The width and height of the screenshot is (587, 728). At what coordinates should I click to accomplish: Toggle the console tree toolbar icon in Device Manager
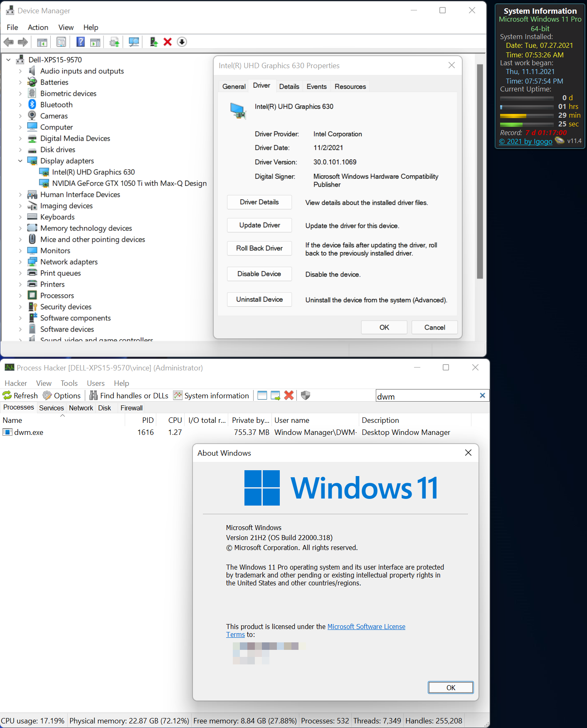point(42,42)
